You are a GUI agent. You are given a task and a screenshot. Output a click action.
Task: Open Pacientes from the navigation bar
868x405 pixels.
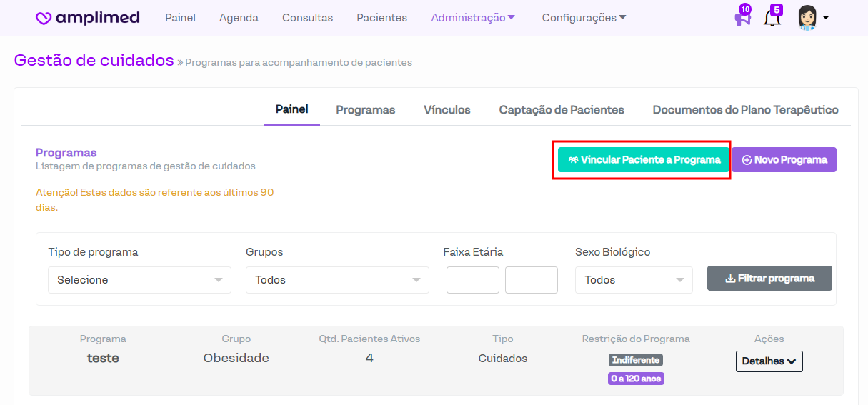pos(381,18)
